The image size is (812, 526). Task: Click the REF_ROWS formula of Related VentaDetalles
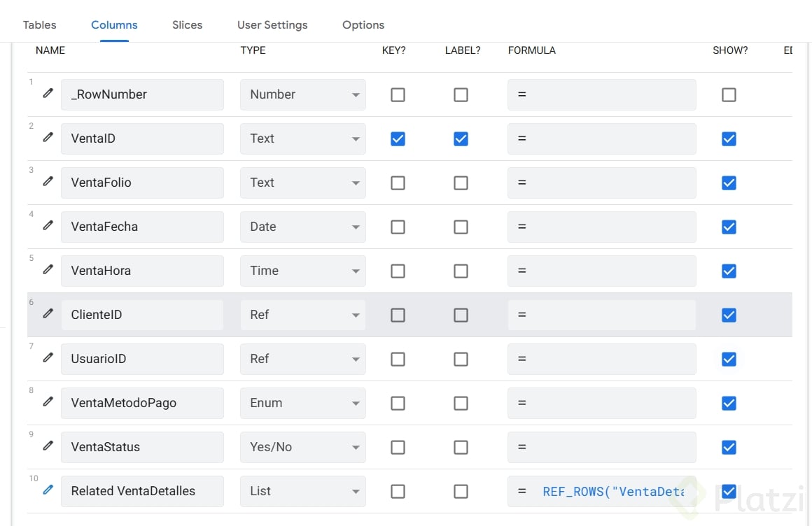612,491
